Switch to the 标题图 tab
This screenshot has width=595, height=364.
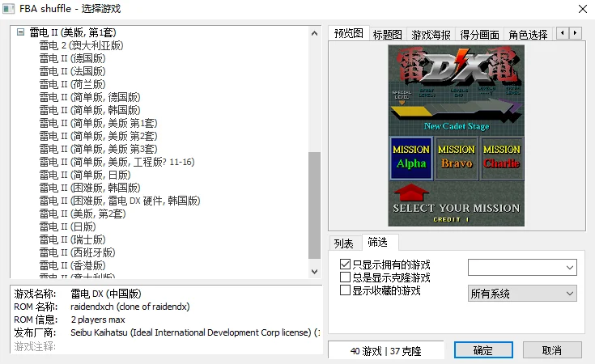click(x=388, y=35)
